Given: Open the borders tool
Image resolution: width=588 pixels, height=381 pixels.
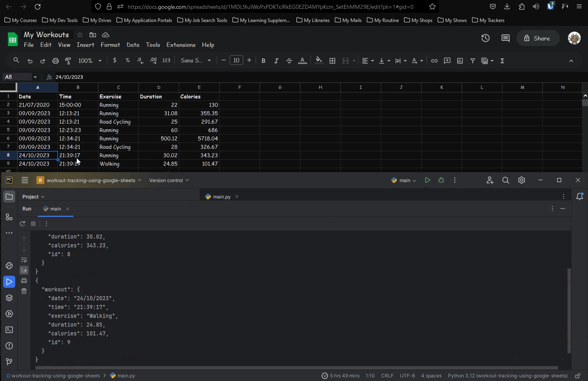Looking at the screenshot, I should coord(332,61).
